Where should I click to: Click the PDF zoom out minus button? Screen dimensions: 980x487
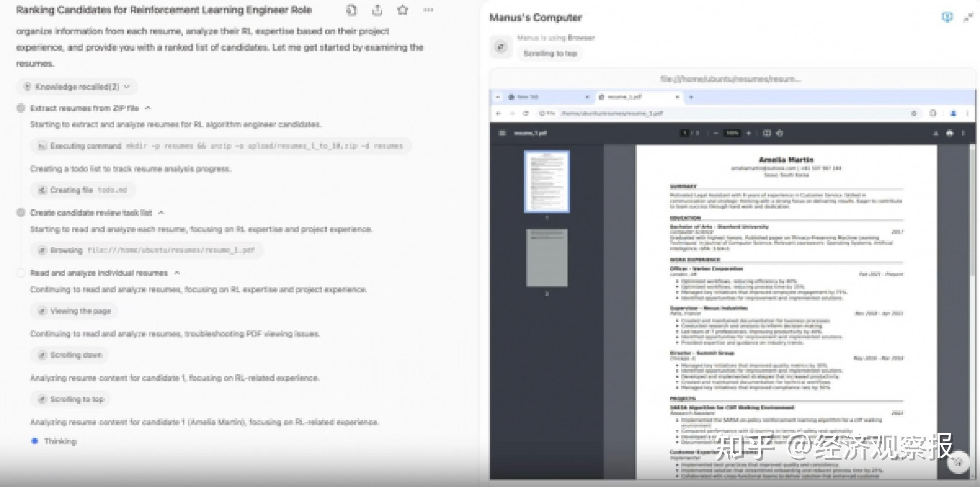coord(715,133)
